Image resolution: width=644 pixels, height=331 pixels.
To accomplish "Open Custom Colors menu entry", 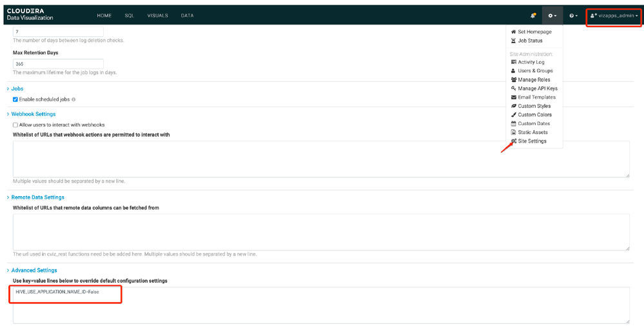I will click(x=534, y=115).
